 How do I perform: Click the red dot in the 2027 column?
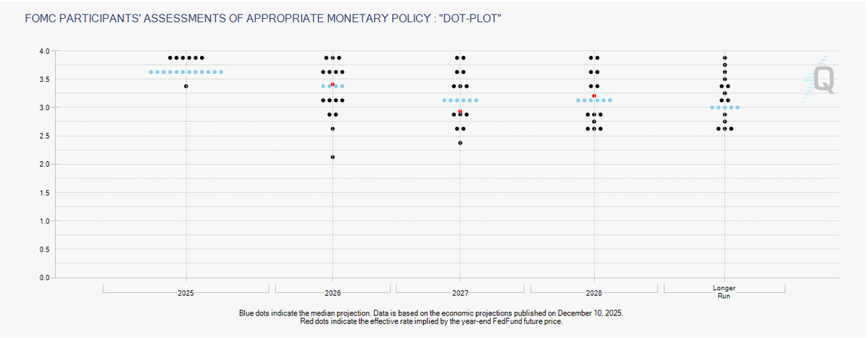(x=460, y=111)
